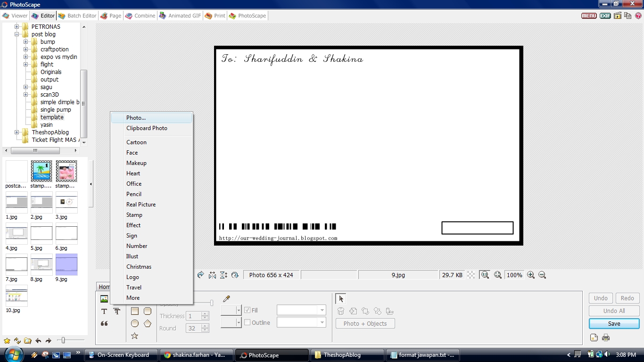
Task: Click the forward arrow under thumbnails
Action: click(x=49, y=341)
